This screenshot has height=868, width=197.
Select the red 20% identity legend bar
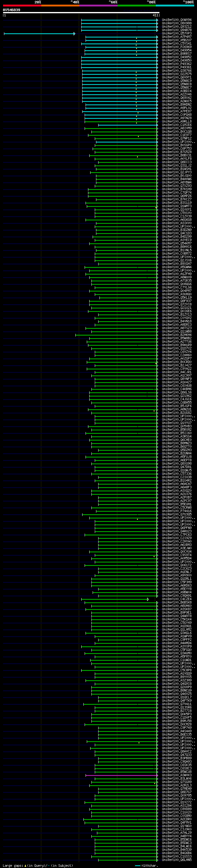tap(22, 6)
